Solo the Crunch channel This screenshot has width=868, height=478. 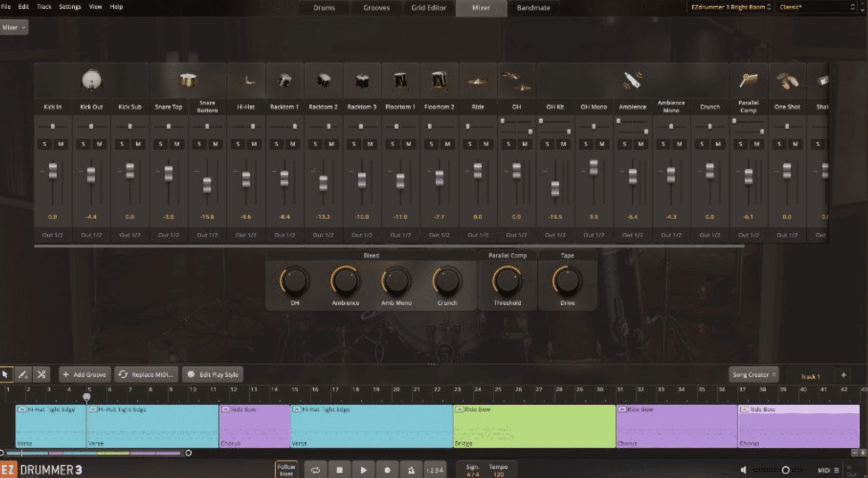coord(702,144)
